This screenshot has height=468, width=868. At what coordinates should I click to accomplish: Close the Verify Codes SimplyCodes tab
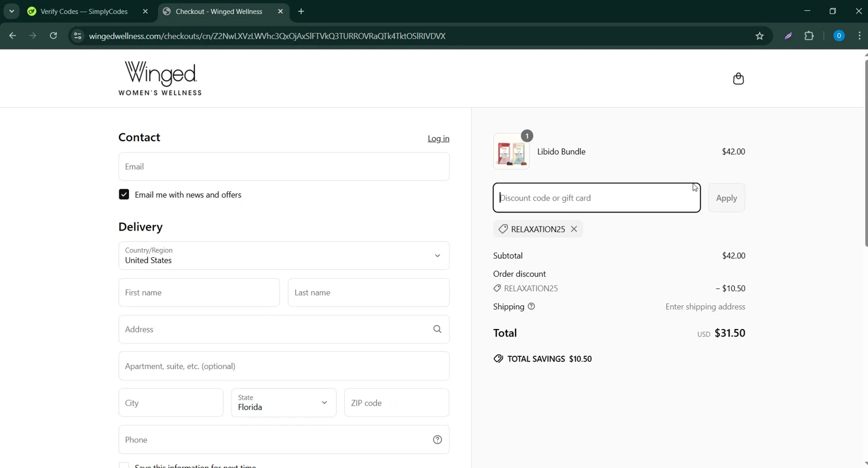[x=145, y=12]
